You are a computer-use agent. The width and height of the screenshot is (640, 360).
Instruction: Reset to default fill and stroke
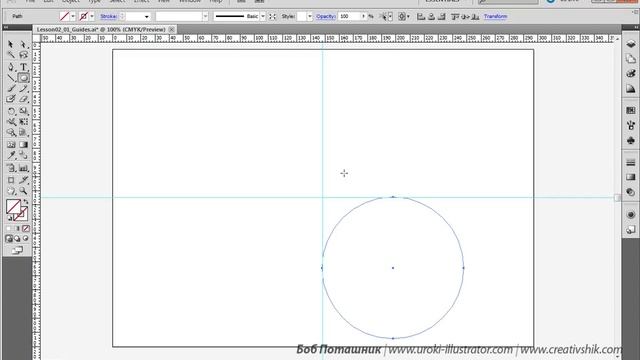(10, 218)
